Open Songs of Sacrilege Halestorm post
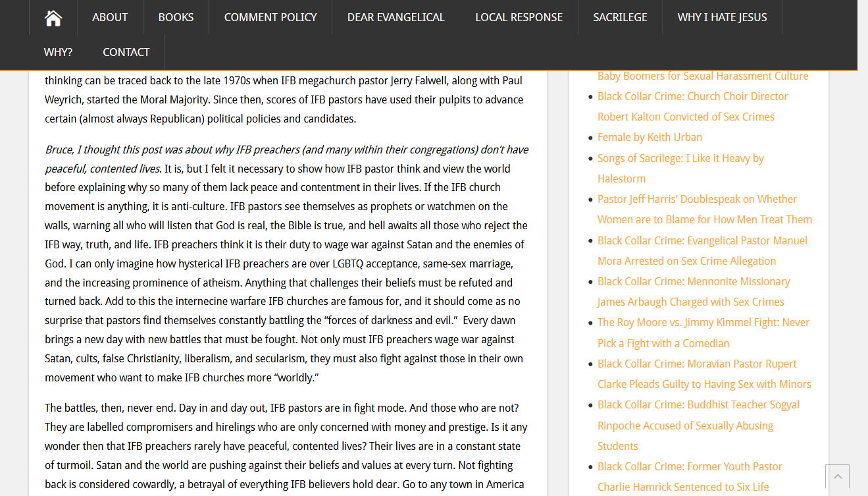 [x=680, y=168]
